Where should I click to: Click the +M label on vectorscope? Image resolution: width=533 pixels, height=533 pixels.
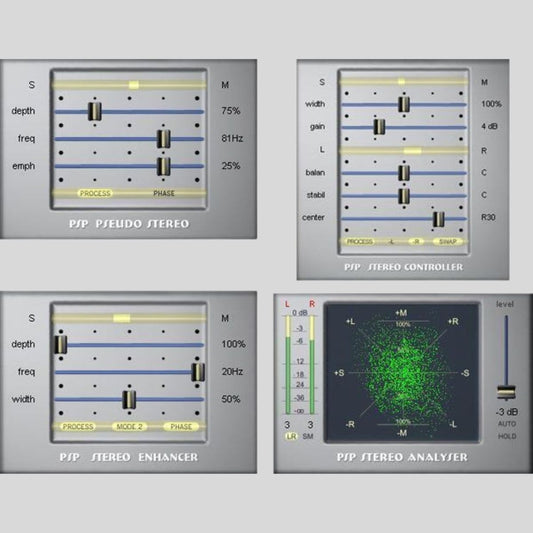[x=401, y=313]
